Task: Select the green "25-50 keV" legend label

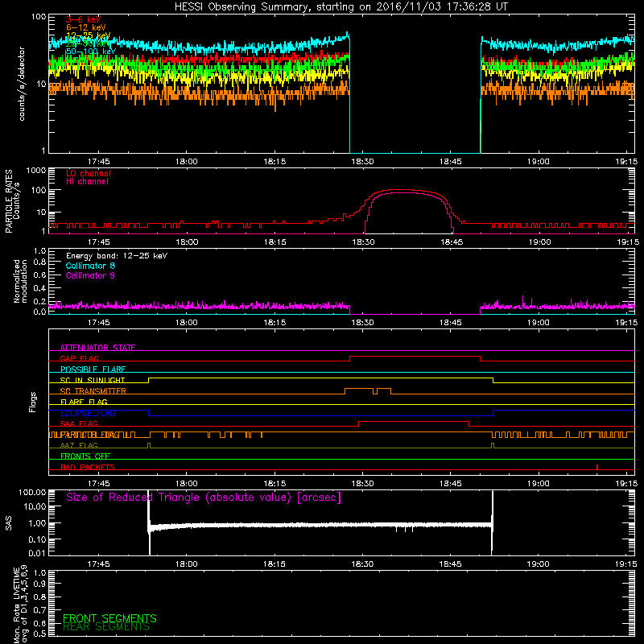Action: coord(89,43)
